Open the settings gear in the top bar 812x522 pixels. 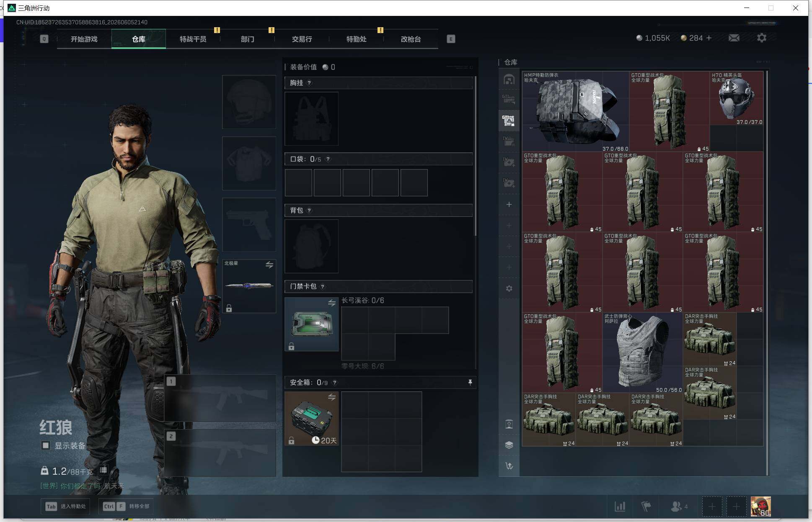762,38
